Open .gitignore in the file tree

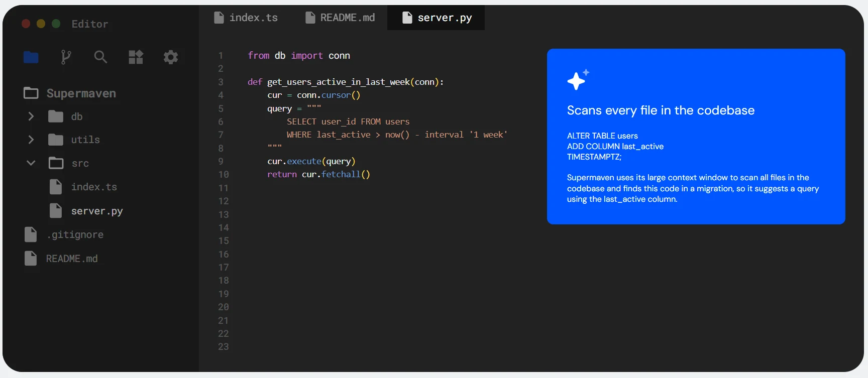click(x=75, y=234)
